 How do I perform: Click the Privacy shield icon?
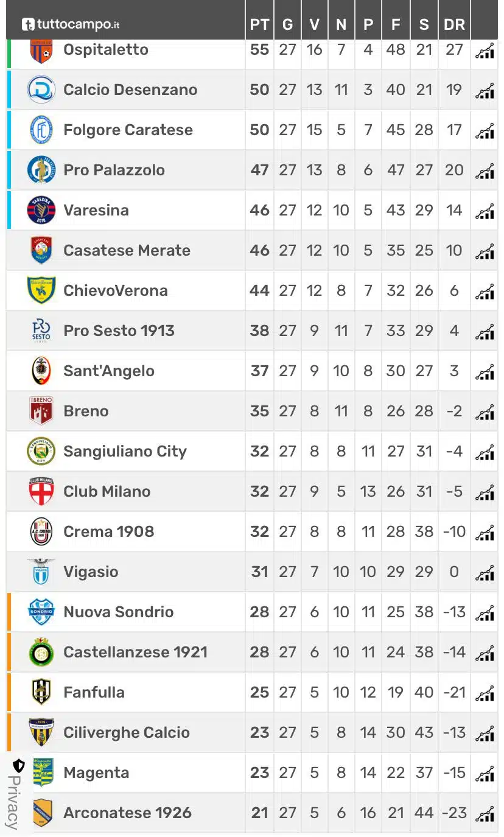19,766
